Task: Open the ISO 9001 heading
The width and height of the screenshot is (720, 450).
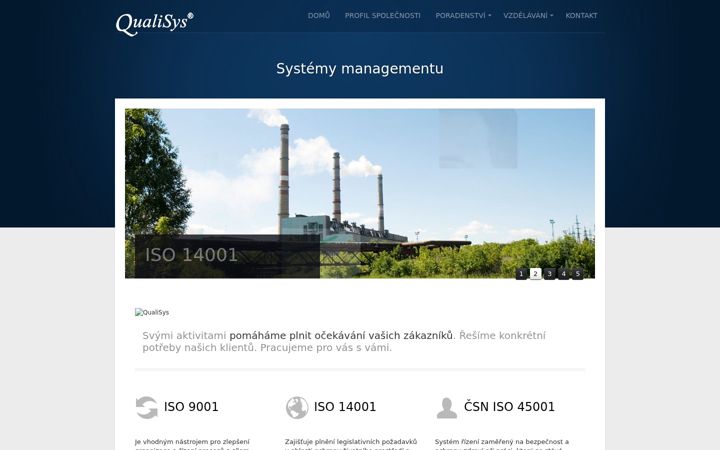Action: (x=191, y=407)
